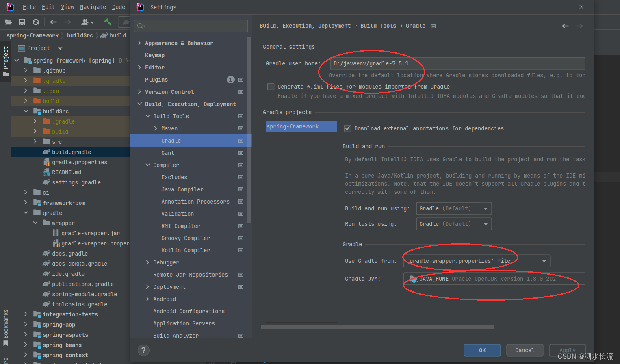This screenshot has height=364, width=620.
Task: Click the Bookmarks tool window icon
Action: click(x=6, y=344)
